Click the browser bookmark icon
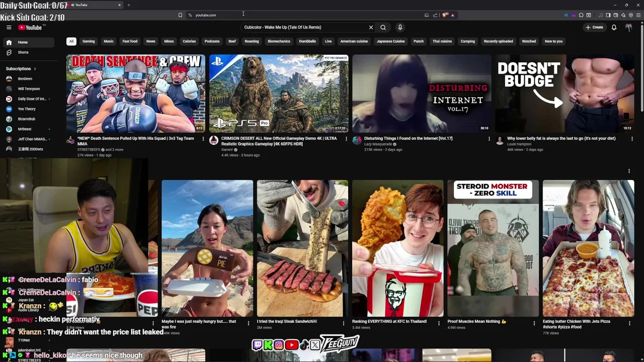The width and height of the screenshot is (644, 362). point(180,15)
